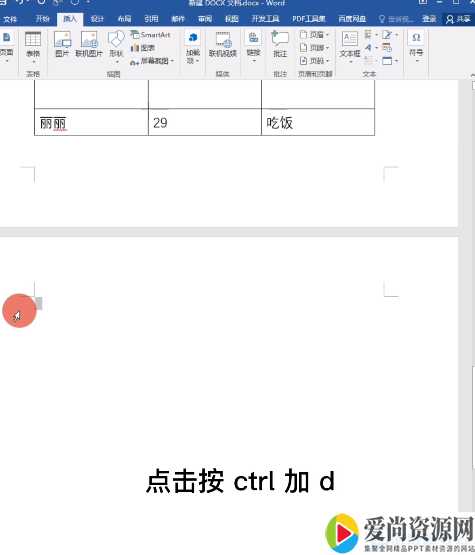Click the table cell containing 29

[x=205, y=122]
